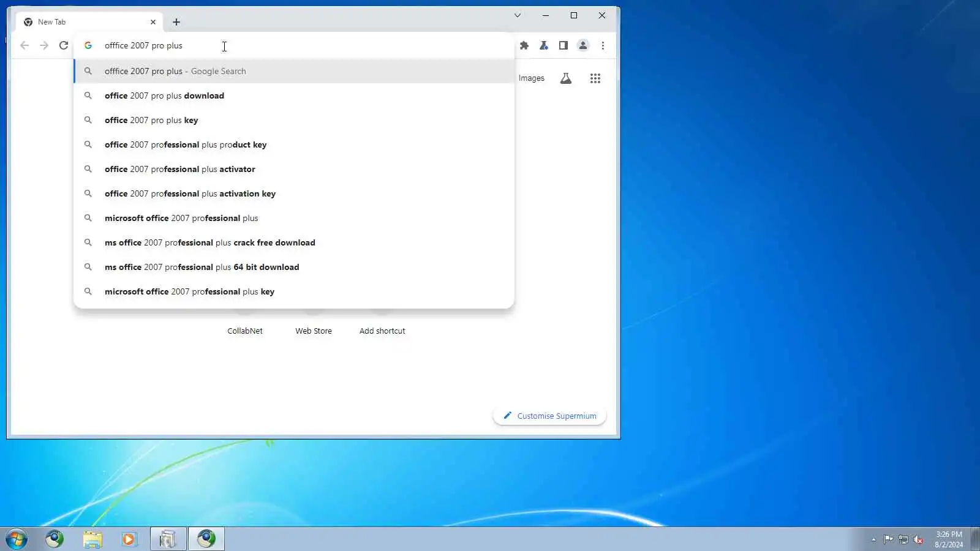
Task: Choose 'office 2007 professional plus activator' suggestion
Action: pos(294,169)
